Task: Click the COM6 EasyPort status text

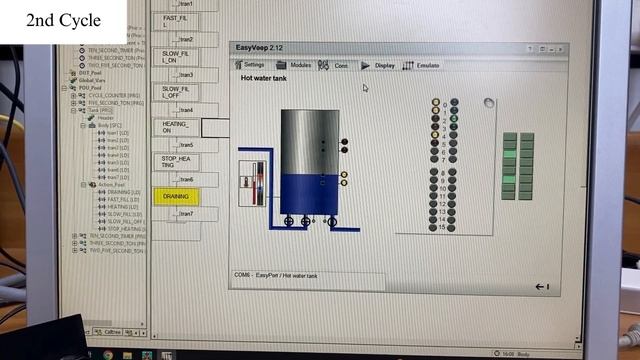Action: (x=276, y=276)
